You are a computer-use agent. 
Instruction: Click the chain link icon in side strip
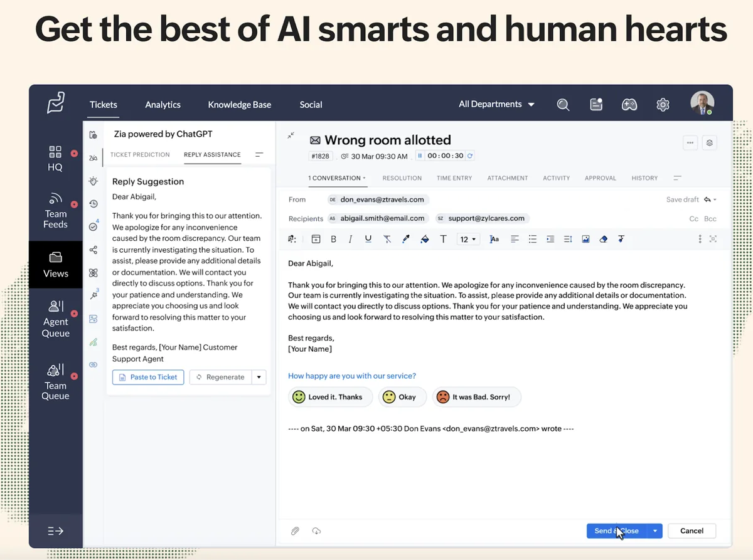pos(93,364)
